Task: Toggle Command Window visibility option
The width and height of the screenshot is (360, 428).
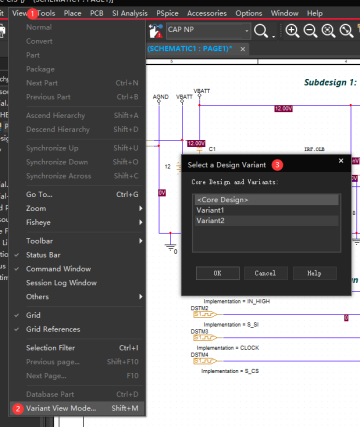Action: click(77, 269)
